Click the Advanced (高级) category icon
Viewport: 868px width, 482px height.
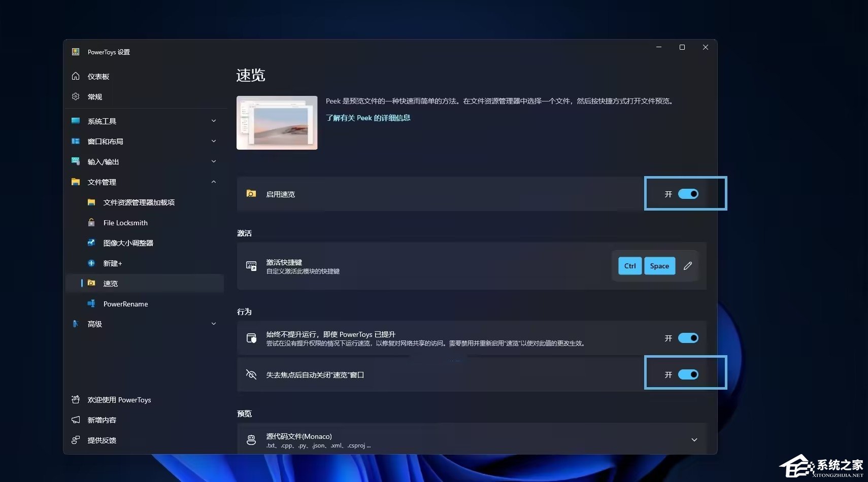pos(76,324)
